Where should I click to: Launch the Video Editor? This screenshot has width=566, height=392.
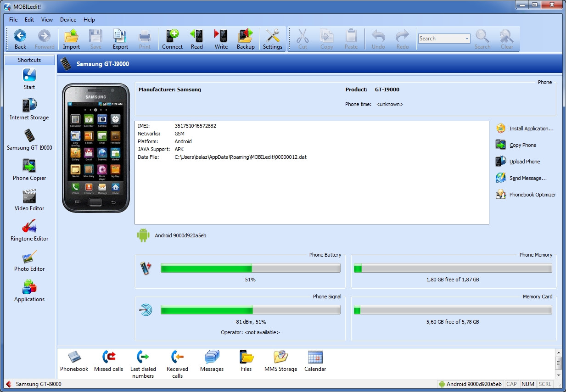pos(29,200)
